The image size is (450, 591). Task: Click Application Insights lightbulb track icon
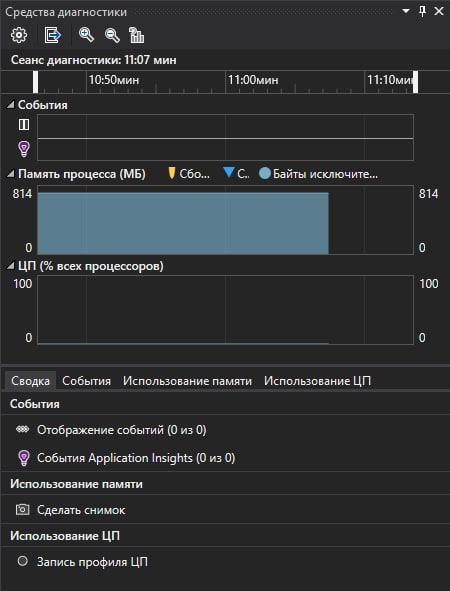(24, 149)
